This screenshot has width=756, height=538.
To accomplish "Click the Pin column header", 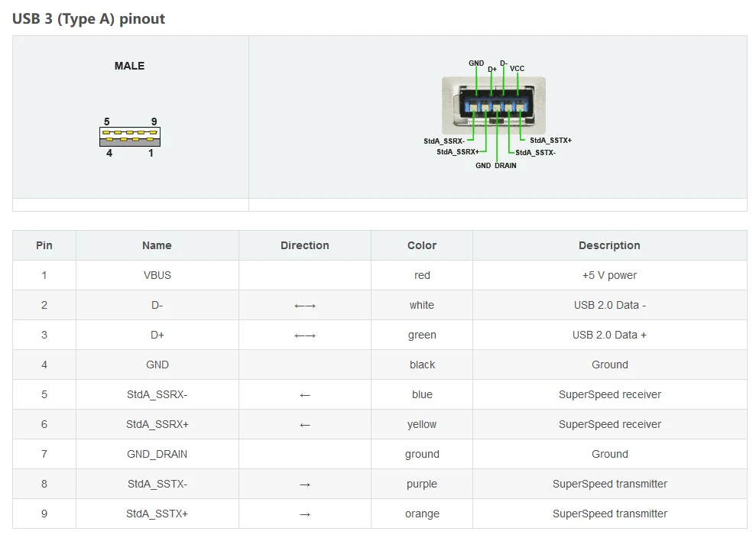I will tap(44, 245).
